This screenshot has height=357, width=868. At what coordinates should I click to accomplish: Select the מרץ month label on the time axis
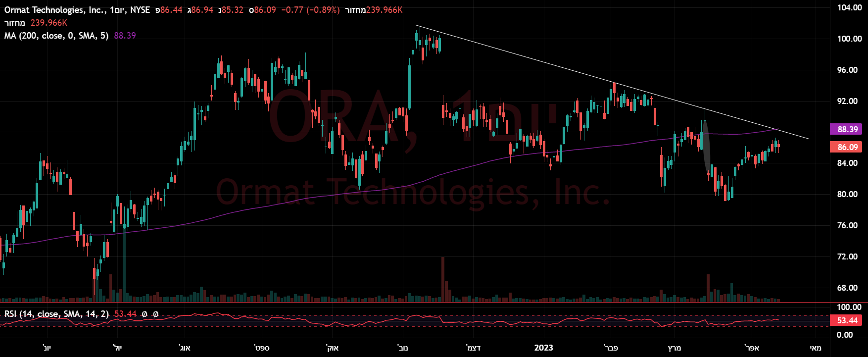click(x=675, y=348)
